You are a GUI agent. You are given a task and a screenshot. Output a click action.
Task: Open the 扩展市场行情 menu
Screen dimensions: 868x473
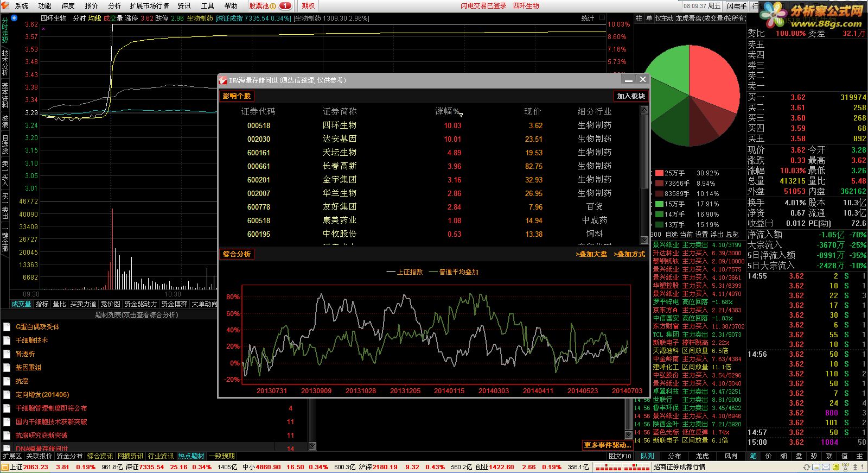[x=149, y=5]
